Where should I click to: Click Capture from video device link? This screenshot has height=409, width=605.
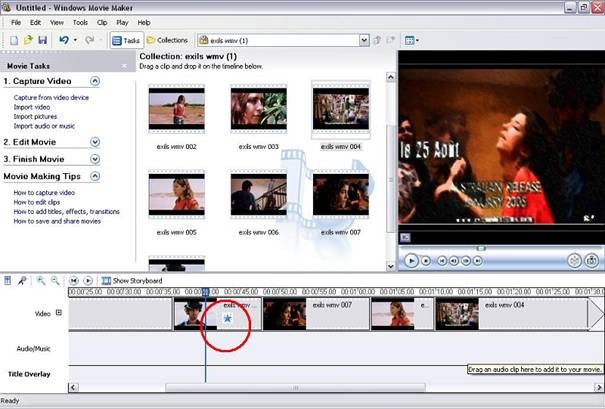point(51,98)
